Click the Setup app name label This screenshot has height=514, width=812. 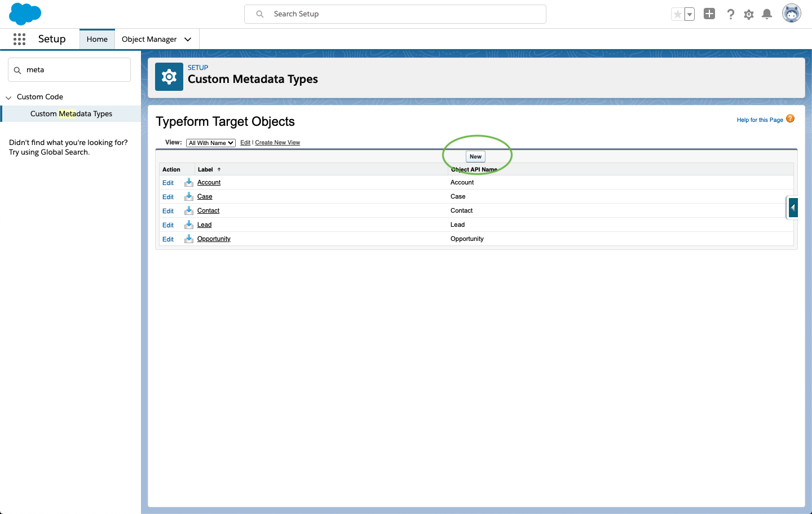[x=52, y=39]
